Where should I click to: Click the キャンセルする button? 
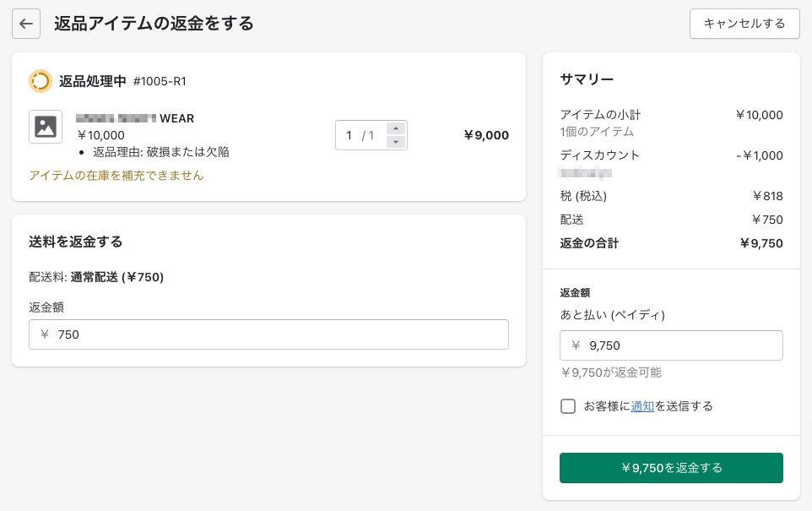point(744,24)
